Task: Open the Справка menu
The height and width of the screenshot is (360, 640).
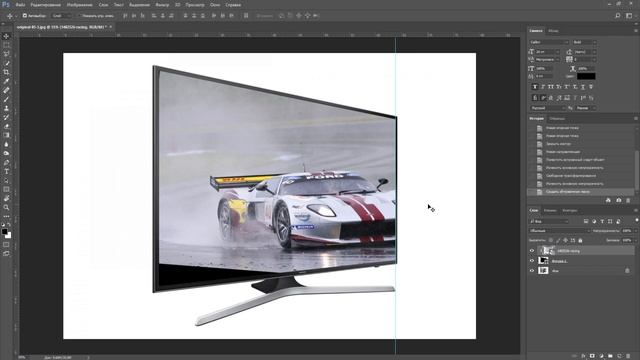Action: click(233, 5)
